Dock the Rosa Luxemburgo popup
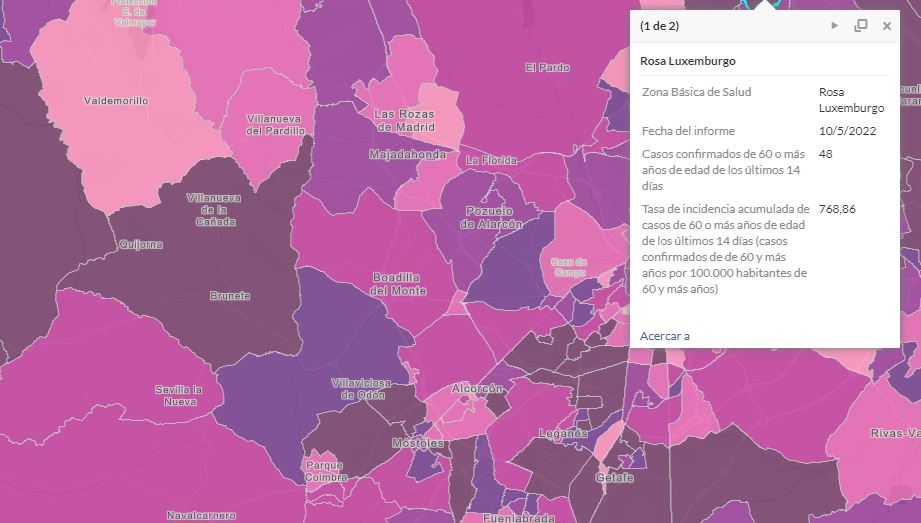Image resolution: width=921 pixels, height=523 pixels. point(861,25)
